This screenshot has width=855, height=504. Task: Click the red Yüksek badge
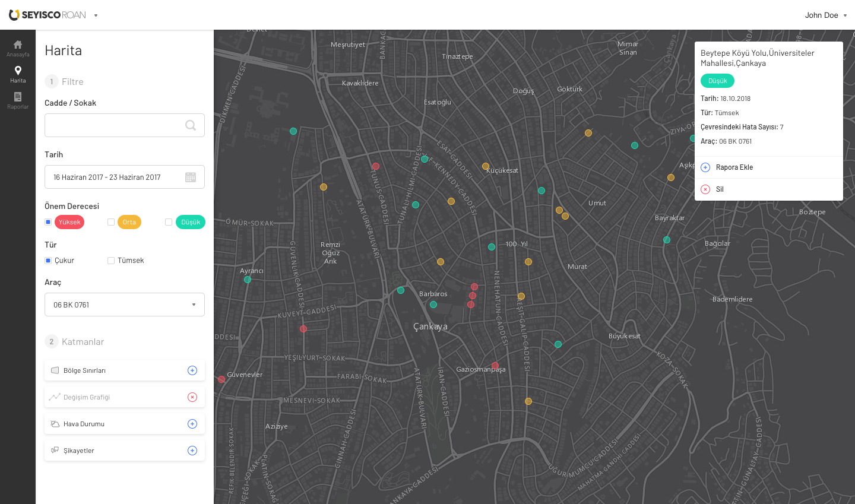coord(69,222)
